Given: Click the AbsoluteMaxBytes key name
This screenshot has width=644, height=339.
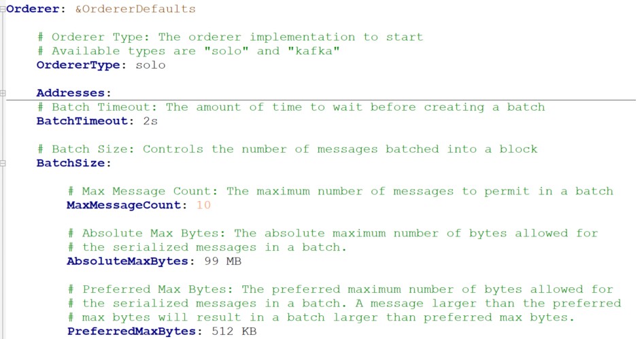Looking at the screenshot, I should 127,262.
